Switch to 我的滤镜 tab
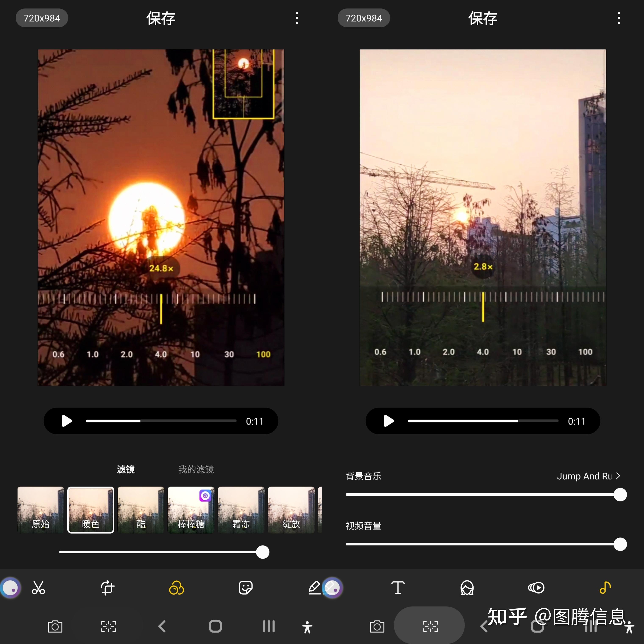The image size is (644, 644). pyautogui.click(x=196, y=469)
